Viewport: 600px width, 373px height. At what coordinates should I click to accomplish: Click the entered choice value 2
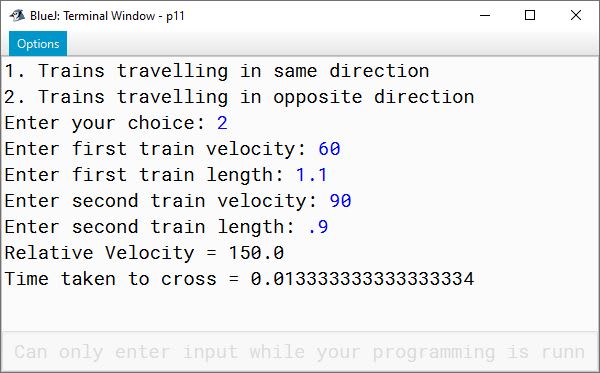(222, 123)
